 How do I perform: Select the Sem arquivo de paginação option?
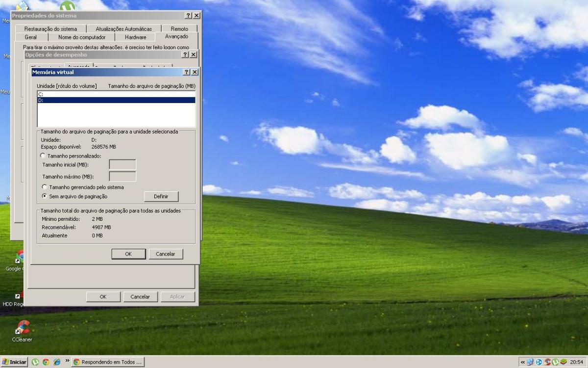point(74,196)
